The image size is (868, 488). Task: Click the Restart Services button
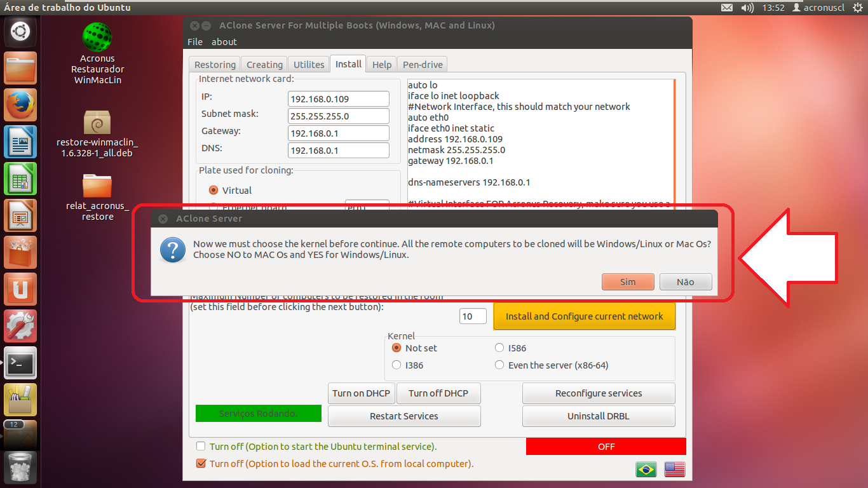pyautogui.click(x=404, y=416)
